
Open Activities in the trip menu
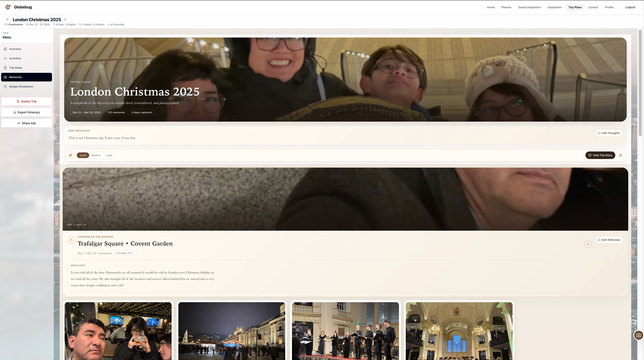[x=26, y=58]
